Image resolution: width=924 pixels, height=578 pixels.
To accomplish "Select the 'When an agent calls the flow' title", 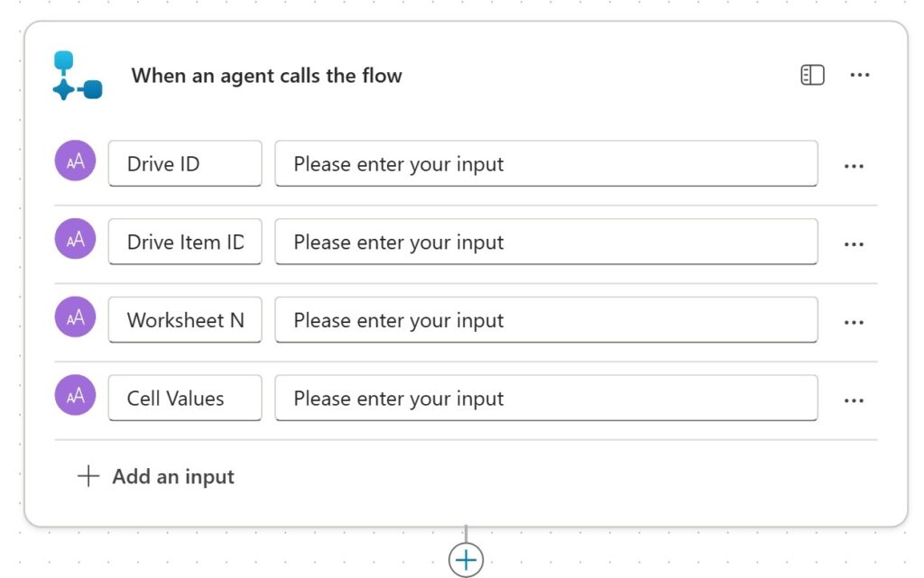I will coord(266,76).
